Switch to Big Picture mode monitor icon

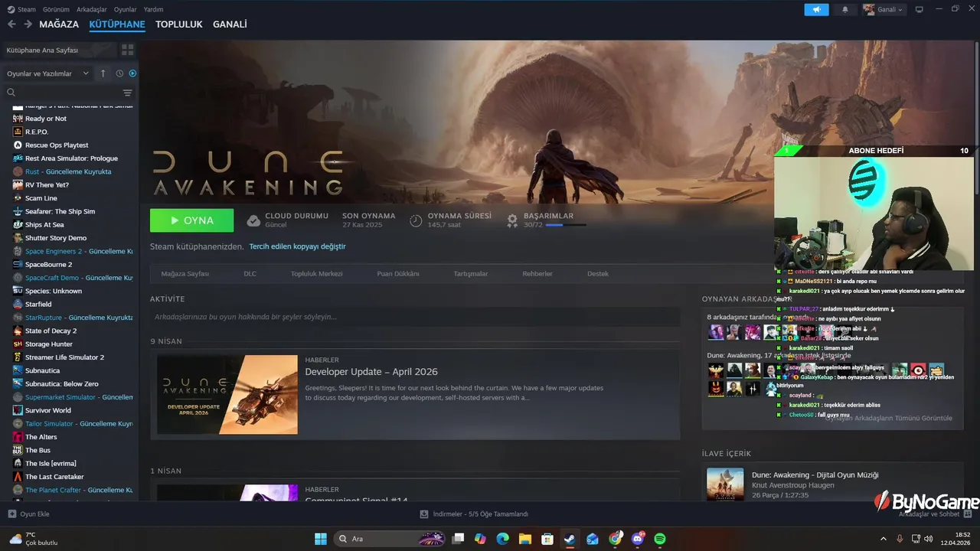tap(919, 9)
